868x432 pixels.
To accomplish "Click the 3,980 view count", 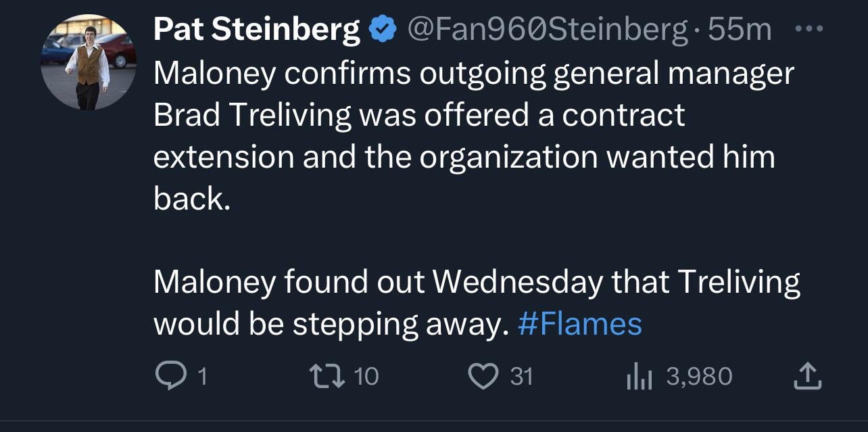I will (698, 377).
